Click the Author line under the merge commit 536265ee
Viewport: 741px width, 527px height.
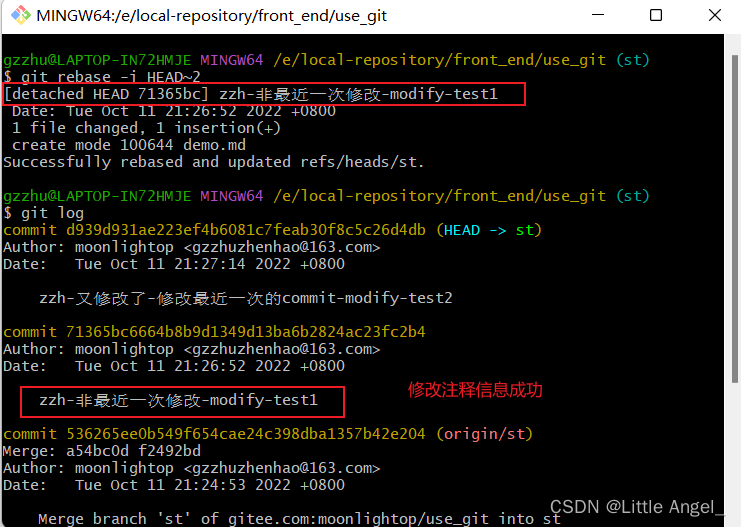191,468
